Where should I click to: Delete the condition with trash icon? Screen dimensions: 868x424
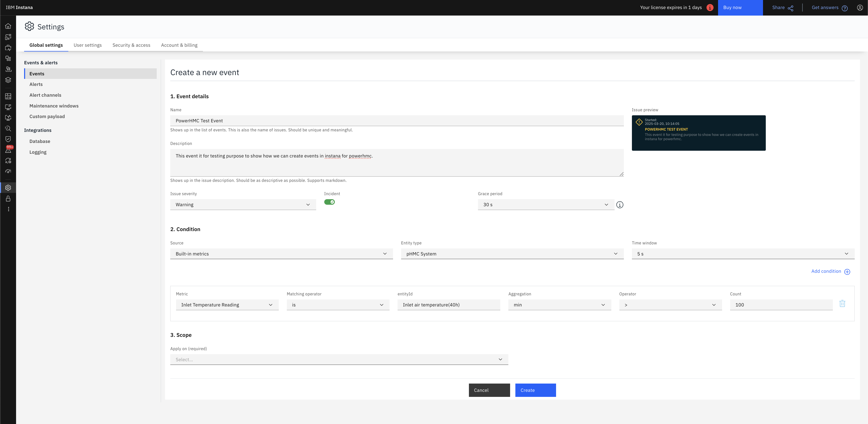pos(842,304)
